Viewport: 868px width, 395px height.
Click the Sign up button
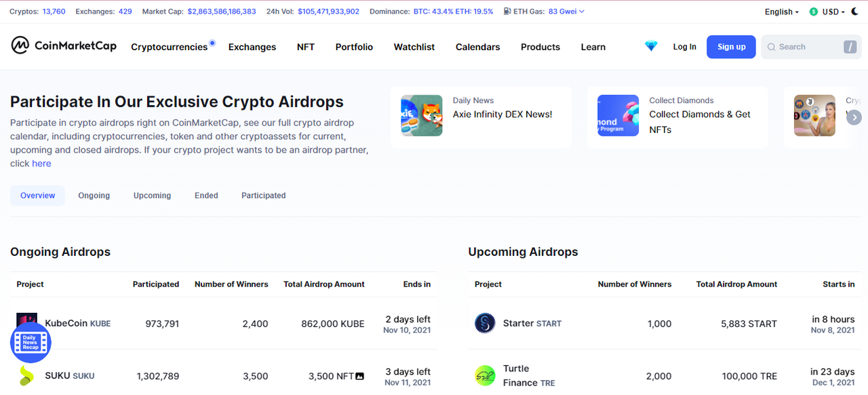[731, 47]
